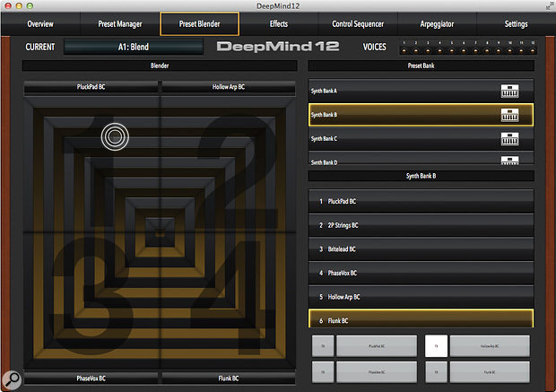Click the VOICES label

375,47
